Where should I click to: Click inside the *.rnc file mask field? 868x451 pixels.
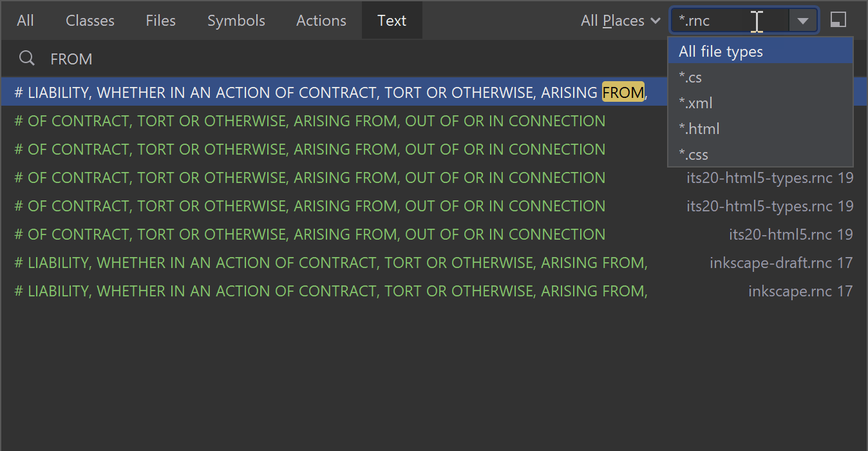click(x=715, y=21)
